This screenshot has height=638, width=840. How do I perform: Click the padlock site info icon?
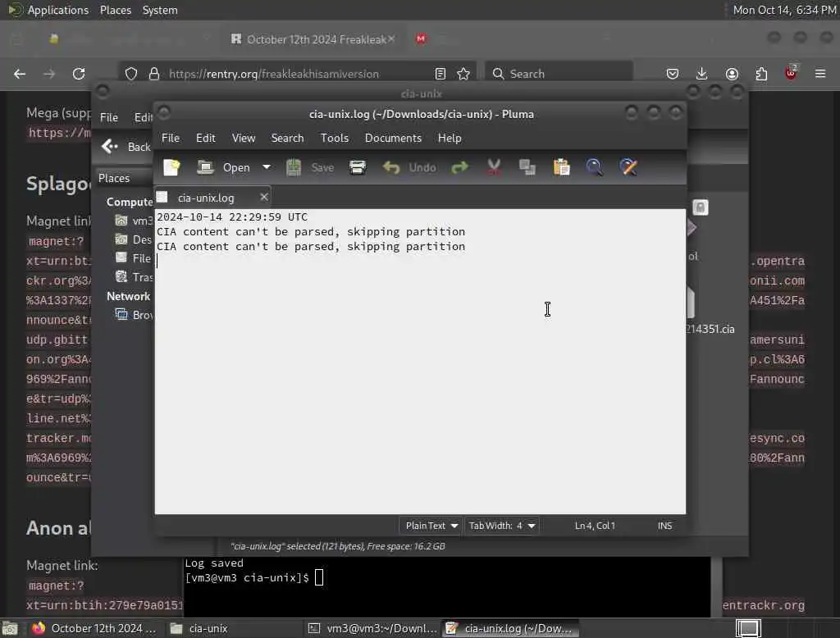tap(154, 74)
